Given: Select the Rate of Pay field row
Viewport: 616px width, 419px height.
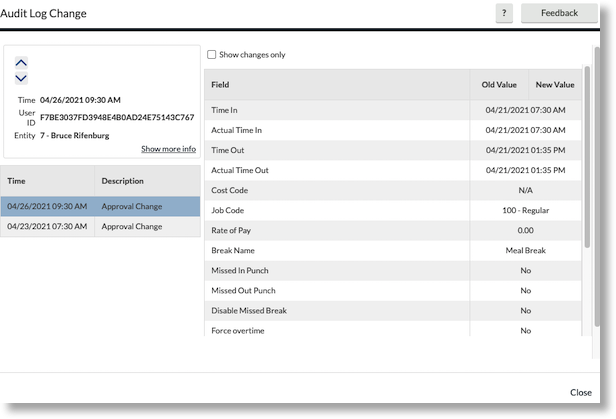Looking at the screenshot, I should click(392, 231).
